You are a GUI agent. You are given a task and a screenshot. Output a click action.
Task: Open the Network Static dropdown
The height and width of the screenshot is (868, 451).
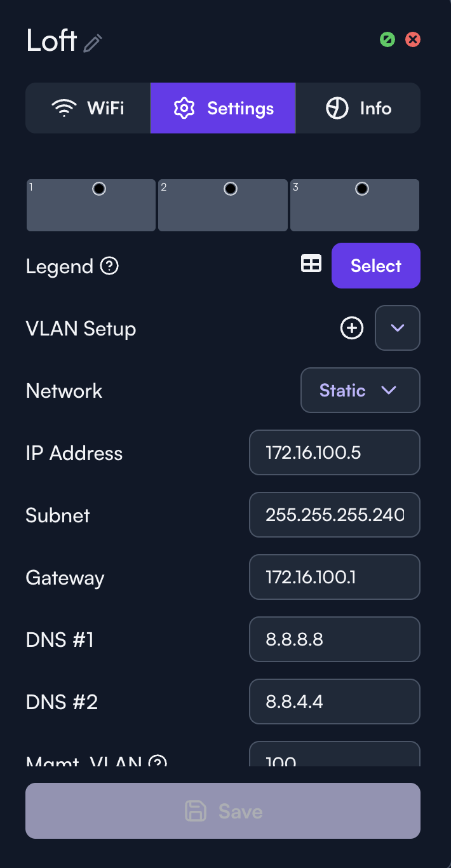point(360,390)
